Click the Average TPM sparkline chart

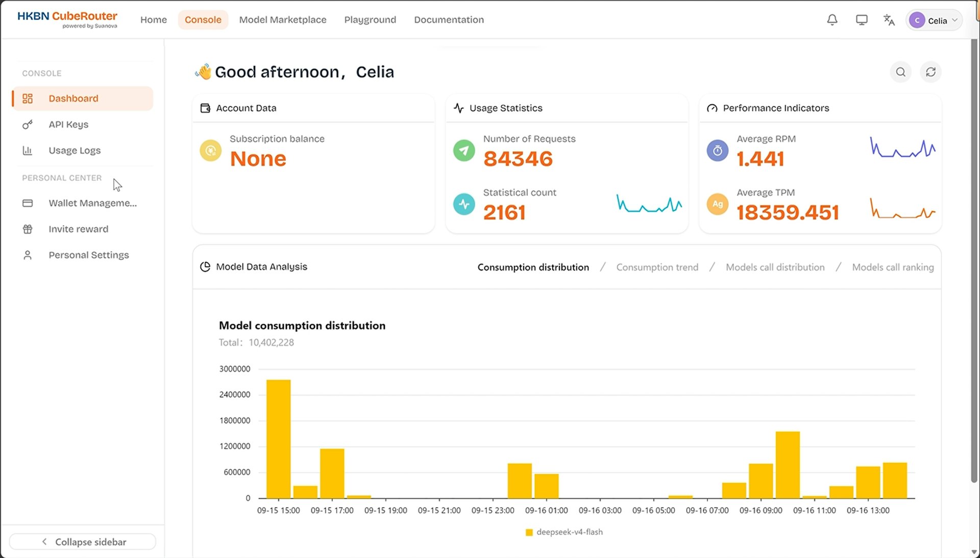pos(902,208)
